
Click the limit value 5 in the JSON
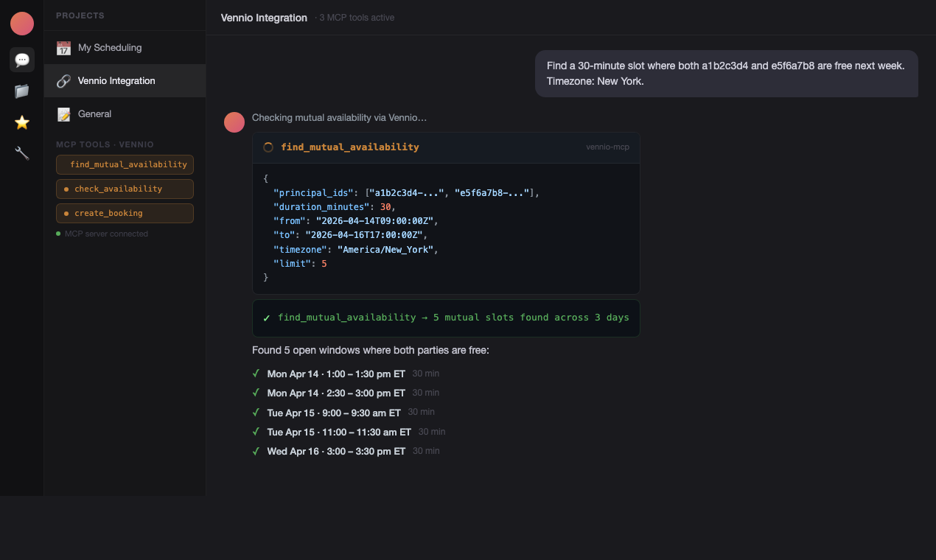click(324, 263)
